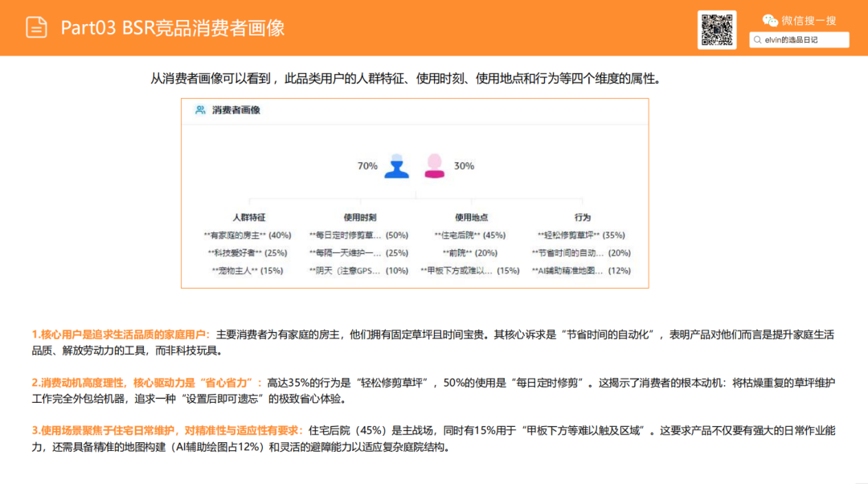Click the document icon beside Part03 title

click(35, 27)
